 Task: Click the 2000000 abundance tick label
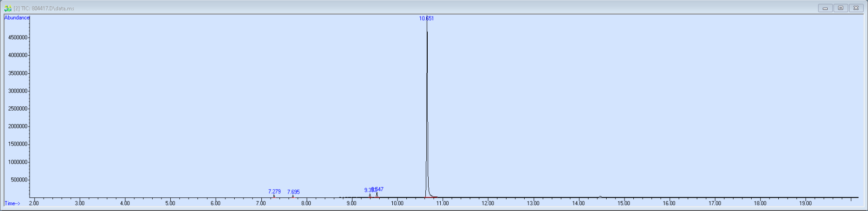tap(17, 126)
